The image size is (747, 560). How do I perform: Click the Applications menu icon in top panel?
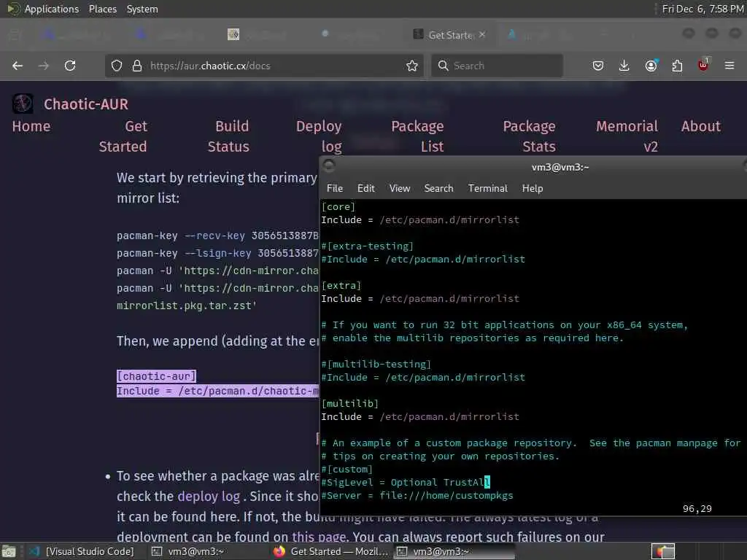pyautogui.click(x=13, y=9)
